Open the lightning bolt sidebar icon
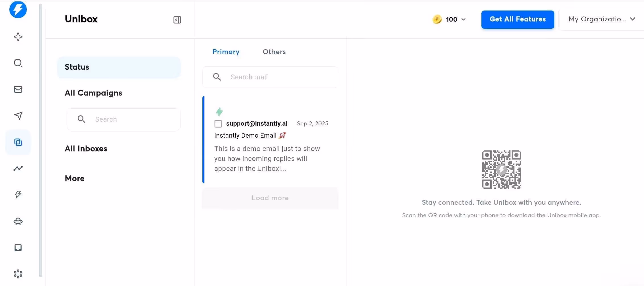Image resolution: width=644 pixels, height=286 pixels. [x=18, y=195]
